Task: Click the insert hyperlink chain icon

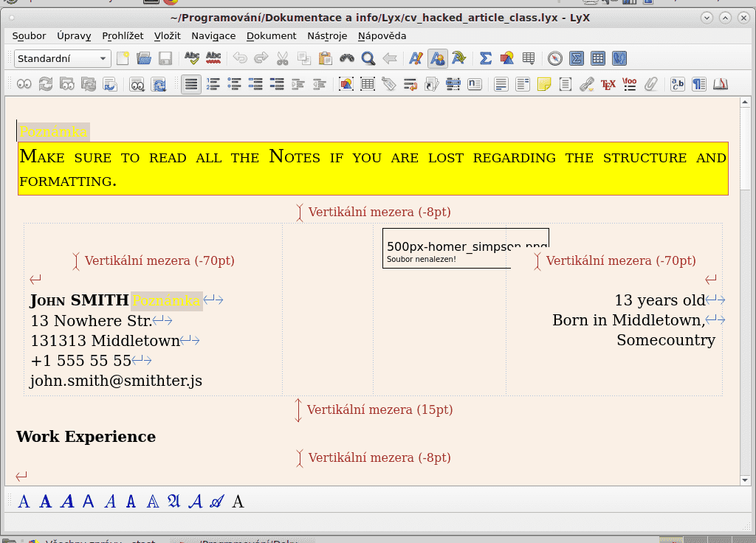Action: (x=587, y=84)
